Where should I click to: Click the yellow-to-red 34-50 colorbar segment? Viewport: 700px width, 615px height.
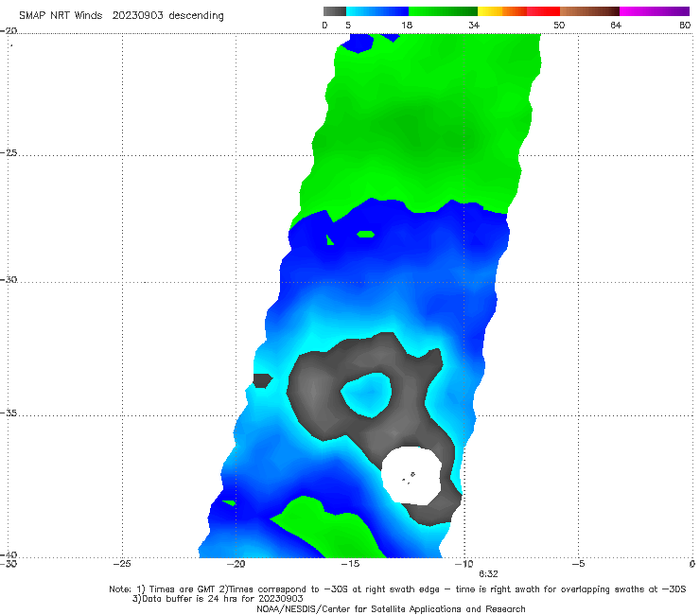pyautogui.click(x=518, y=11)
